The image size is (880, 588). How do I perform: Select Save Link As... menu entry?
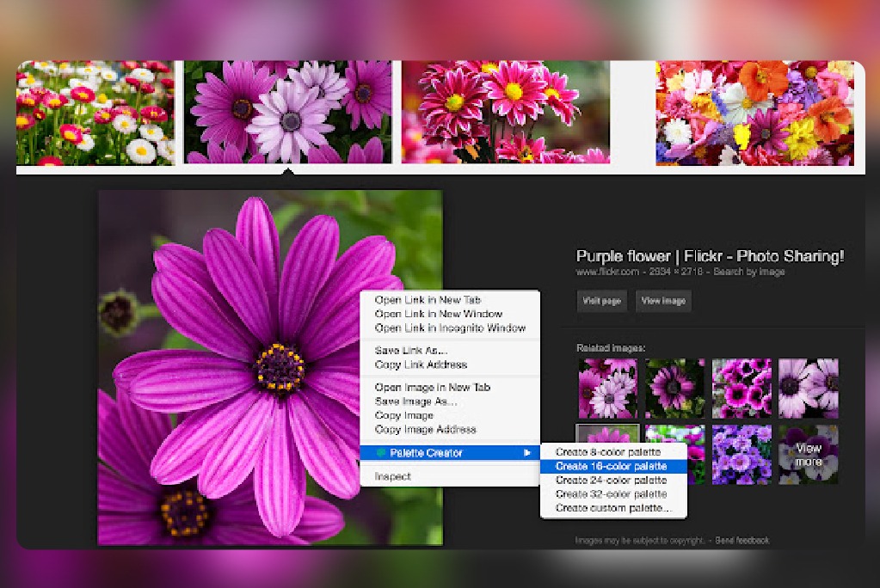tap(411, 350)
